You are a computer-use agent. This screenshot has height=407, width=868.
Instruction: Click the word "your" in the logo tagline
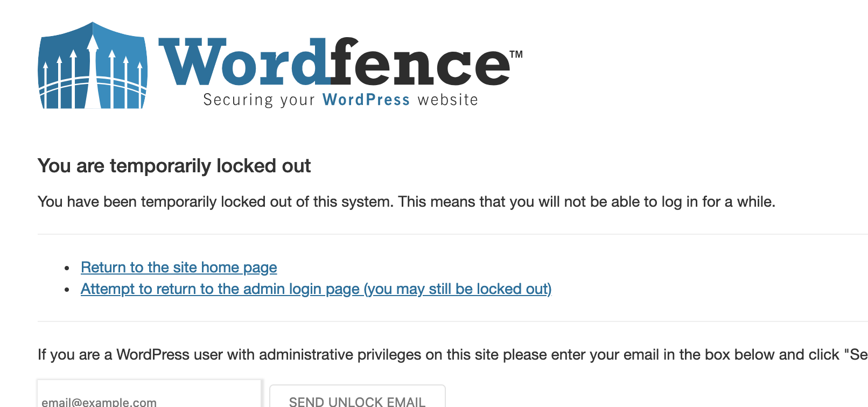pos(297,100)
